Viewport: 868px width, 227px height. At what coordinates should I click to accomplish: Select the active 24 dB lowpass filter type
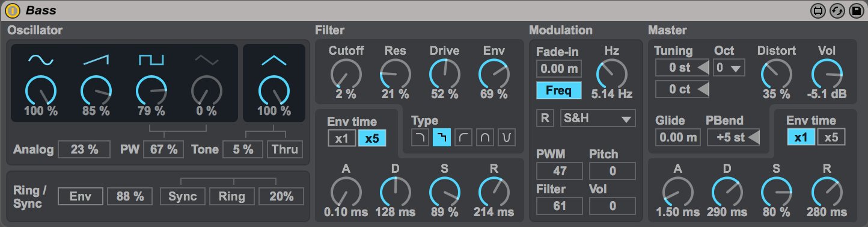click(x=442, y=138)
